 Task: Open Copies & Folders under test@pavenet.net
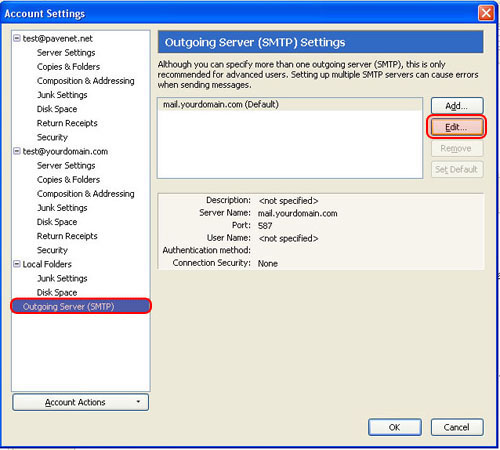pos(68,67)
